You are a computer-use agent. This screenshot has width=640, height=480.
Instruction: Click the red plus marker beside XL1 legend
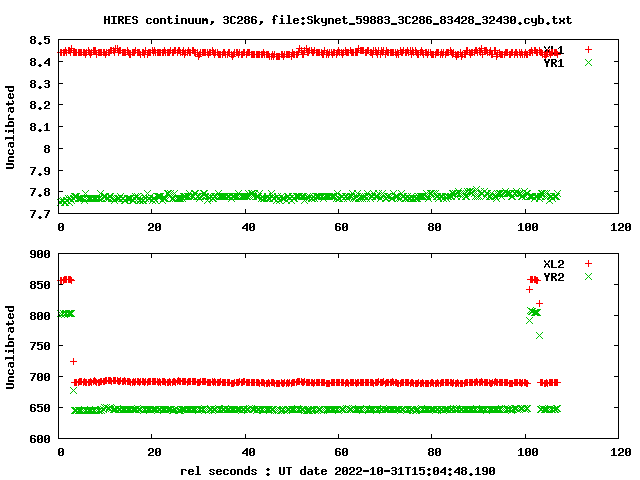588,49
